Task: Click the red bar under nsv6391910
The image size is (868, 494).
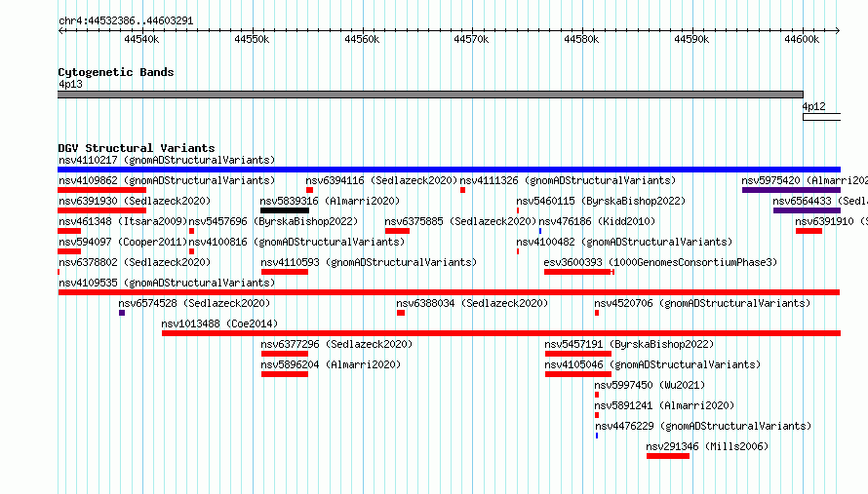Action: point(809,231)
